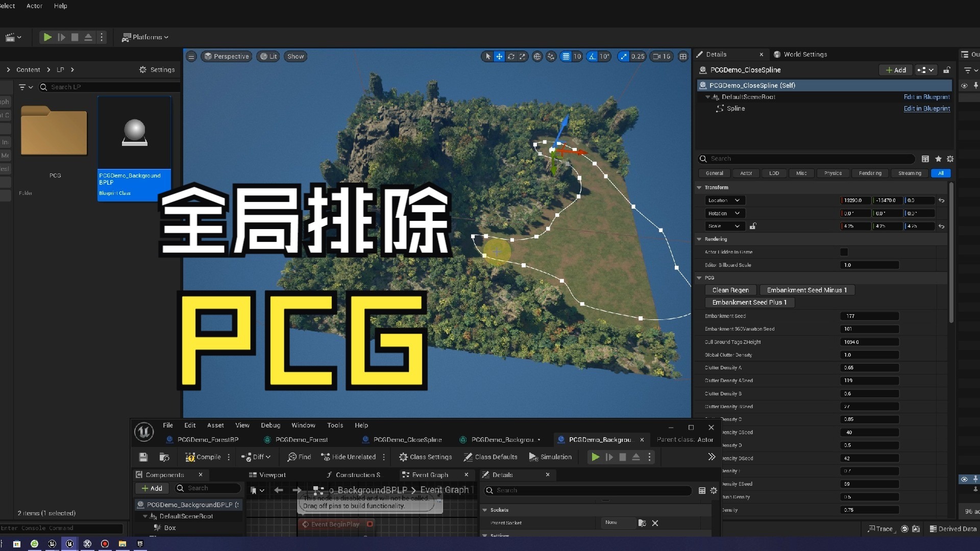
Task: Toggle scale snapping in viewport
Action: [623, 57]
